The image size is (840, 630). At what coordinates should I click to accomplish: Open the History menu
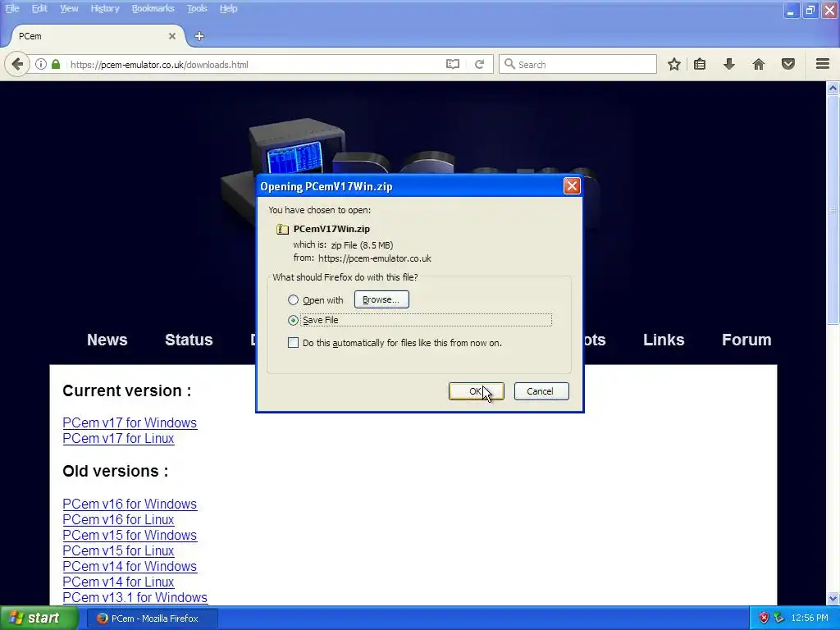(x=104, y=8)
